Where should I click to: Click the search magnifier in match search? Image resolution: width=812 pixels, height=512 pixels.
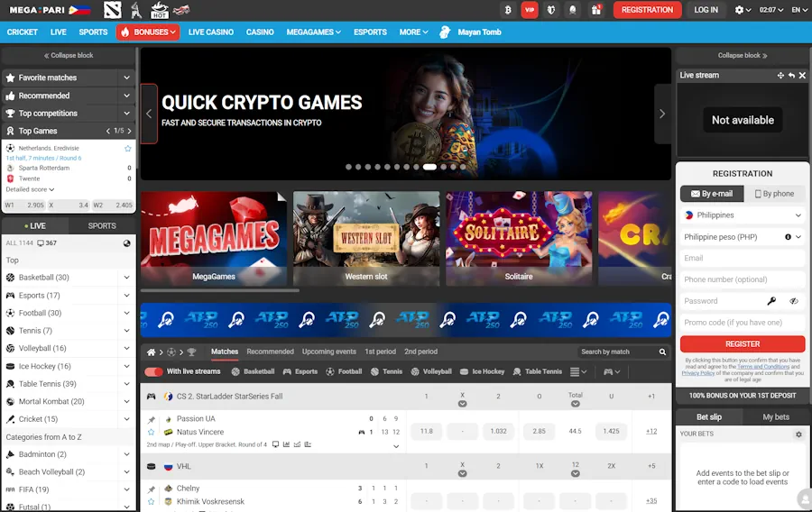coord(662,352)
